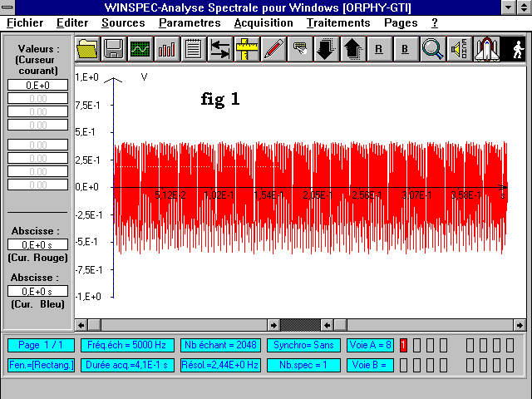
Task: Click left arrow of first horizontal scrollbar
Action: (x=81, y=325)
